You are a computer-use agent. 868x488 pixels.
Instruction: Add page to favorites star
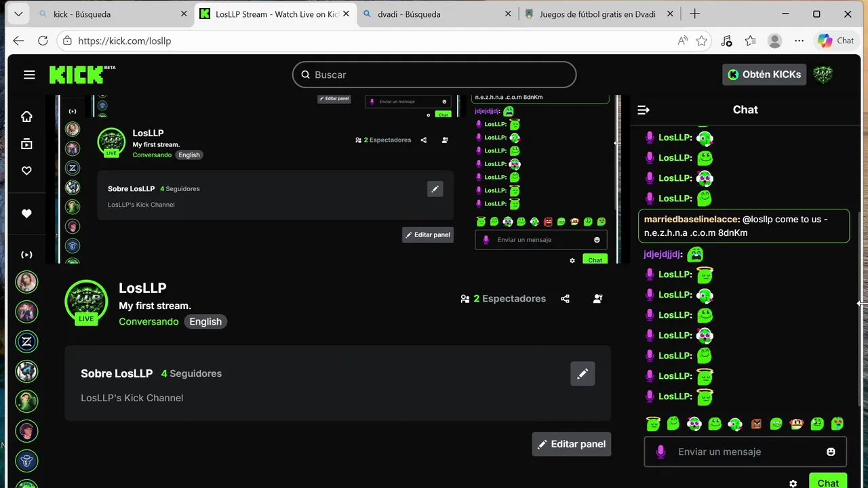coord(702,41)
